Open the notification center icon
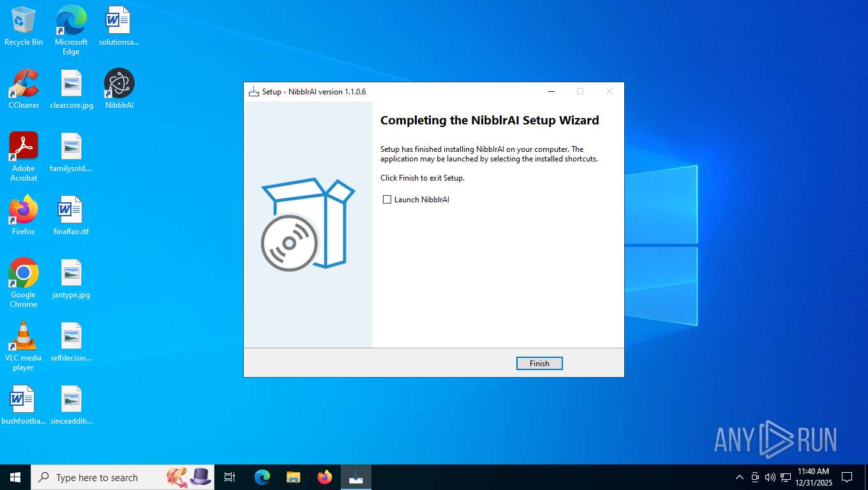Screen dimensions: 868x490 click(x=847, y=477)
